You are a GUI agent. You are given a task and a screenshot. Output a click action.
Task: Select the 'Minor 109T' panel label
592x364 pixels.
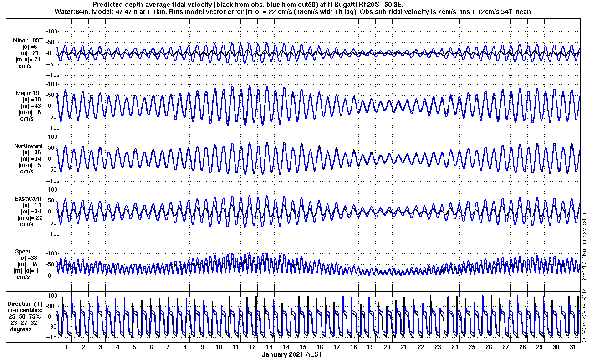(28, 40)
